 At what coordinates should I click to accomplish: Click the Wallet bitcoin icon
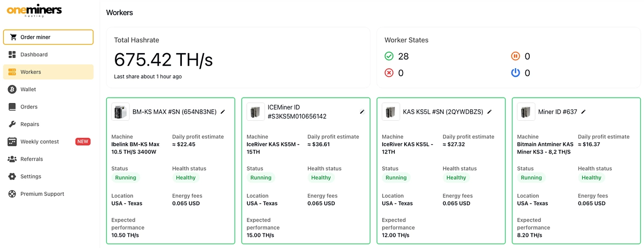12,89
